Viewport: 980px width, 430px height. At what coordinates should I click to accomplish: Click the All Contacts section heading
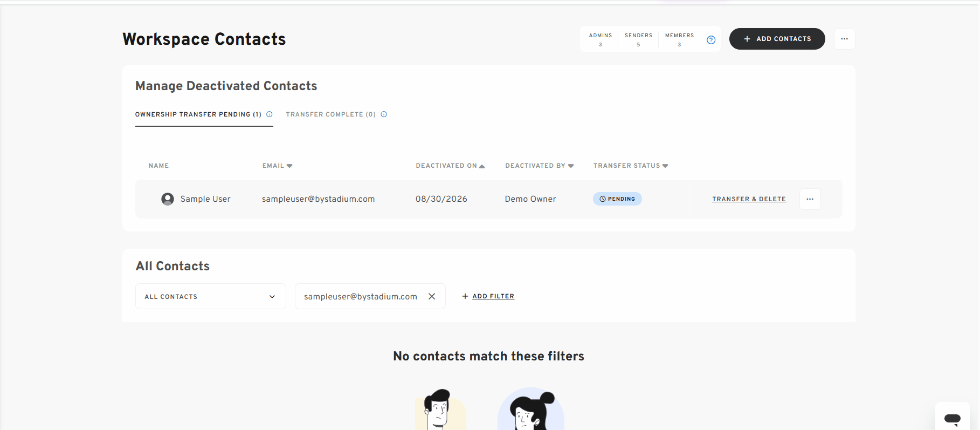click(172, 266)
